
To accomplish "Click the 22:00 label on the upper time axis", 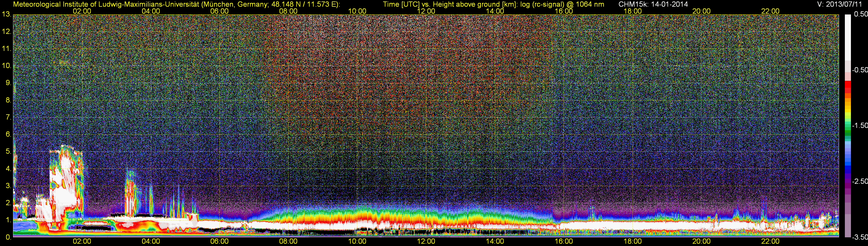I will (x=770, y=11).
